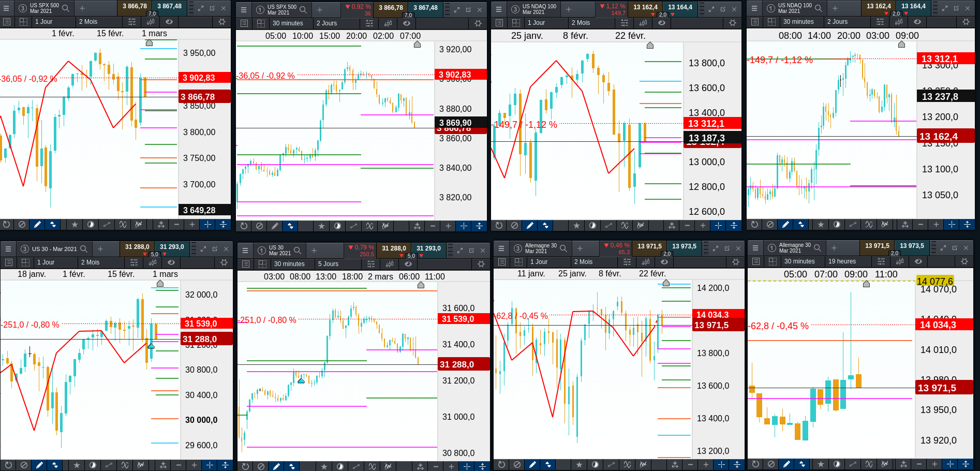The width and height of the screenshot is (980, 471).
Task: Click the 13 973,5 buy price button on the Allemagne 30 daily chart
Action: (684, 246)
